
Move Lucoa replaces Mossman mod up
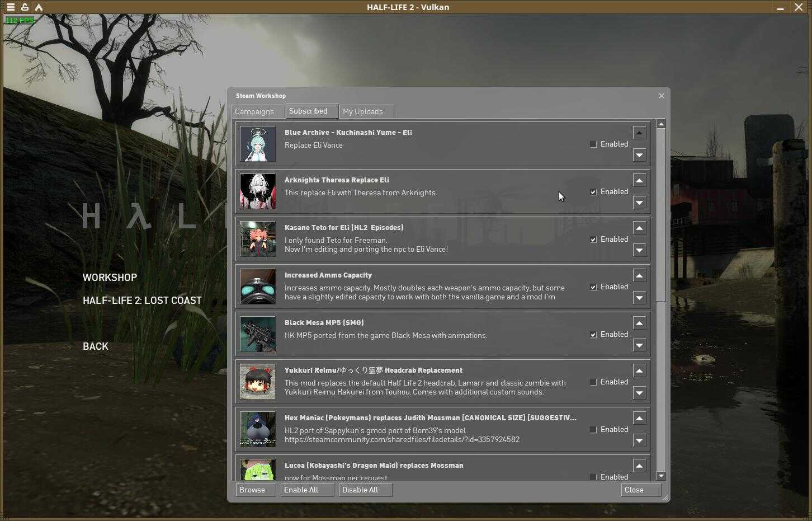[x=639, y=466]
